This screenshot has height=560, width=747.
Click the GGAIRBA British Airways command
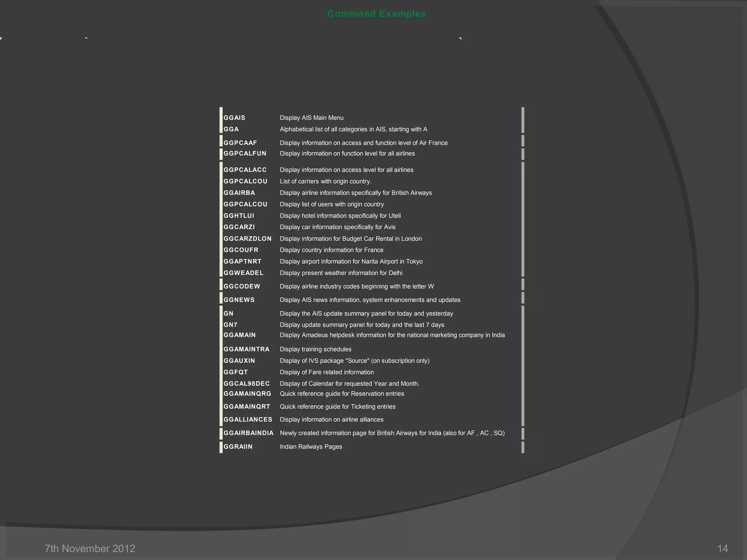pyautogui.click(x=239, y=193)
